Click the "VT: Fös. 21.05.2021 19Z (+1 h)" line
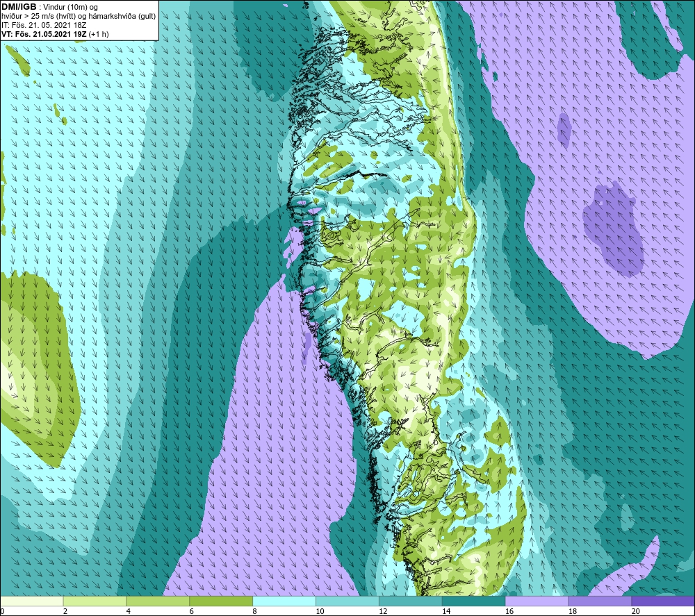This screenshot has height=616, width=695. [x=55, y=34]
